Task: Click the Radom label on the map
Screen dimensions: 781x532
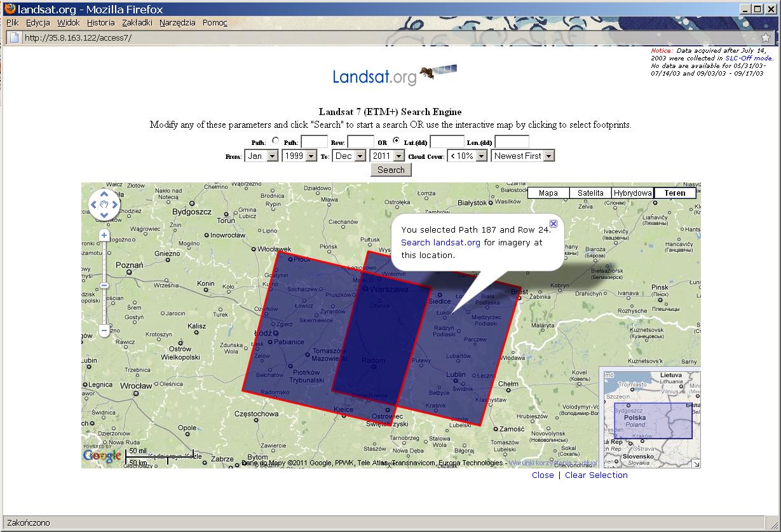Action: 373,360
